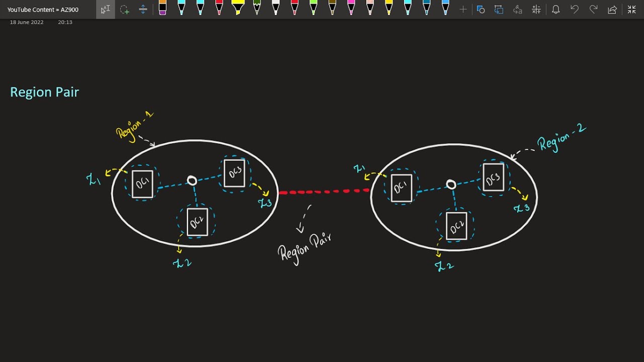
Task: Select the light green pen
Action: (313, 8)
